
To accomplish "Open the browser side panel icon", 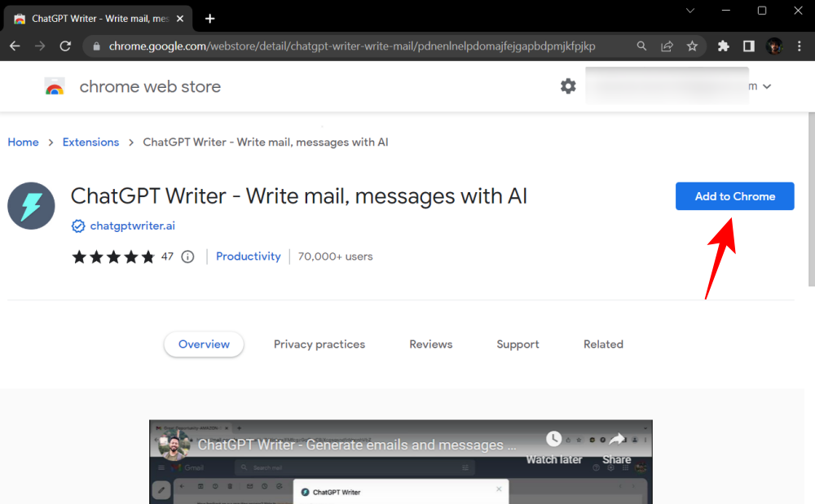I will click(x=748, y=46).
